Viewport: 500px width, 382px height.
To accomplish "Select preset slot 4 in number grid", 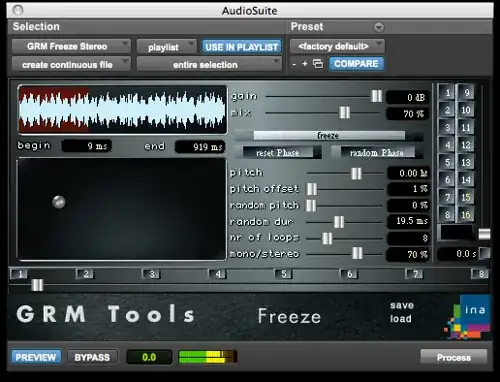I will tap(447, 145).
